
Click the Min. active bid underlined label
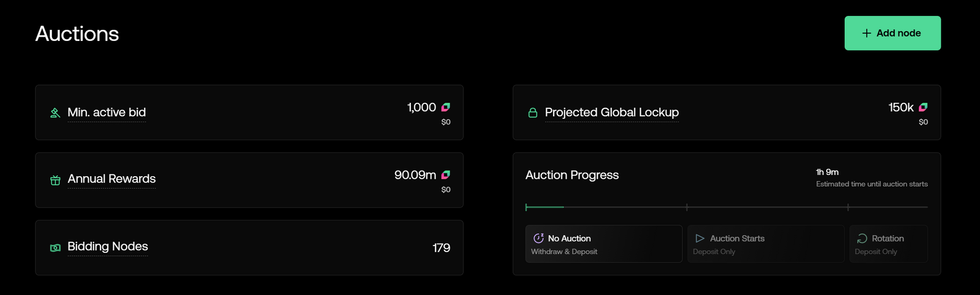point(107,113)
